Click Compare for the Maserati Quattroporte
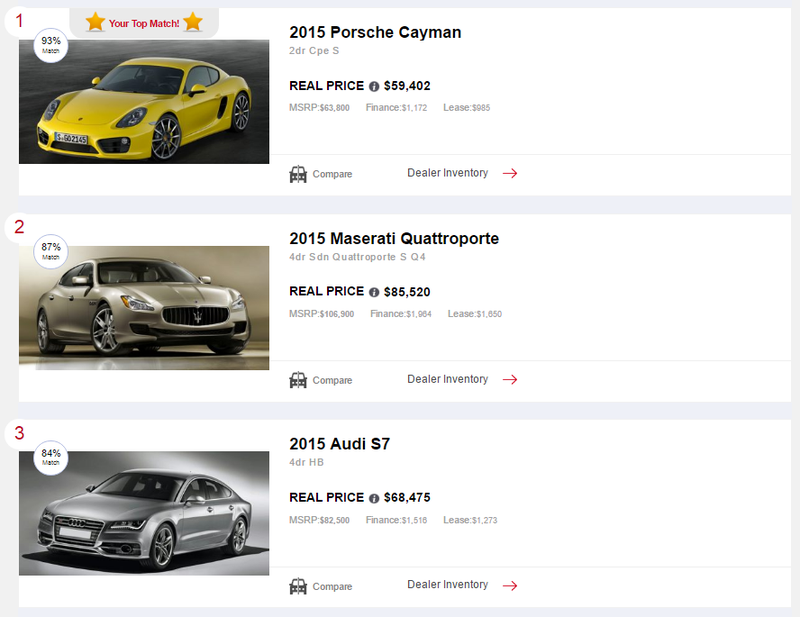Screen dimensions: 800x617 pos(332,380)
